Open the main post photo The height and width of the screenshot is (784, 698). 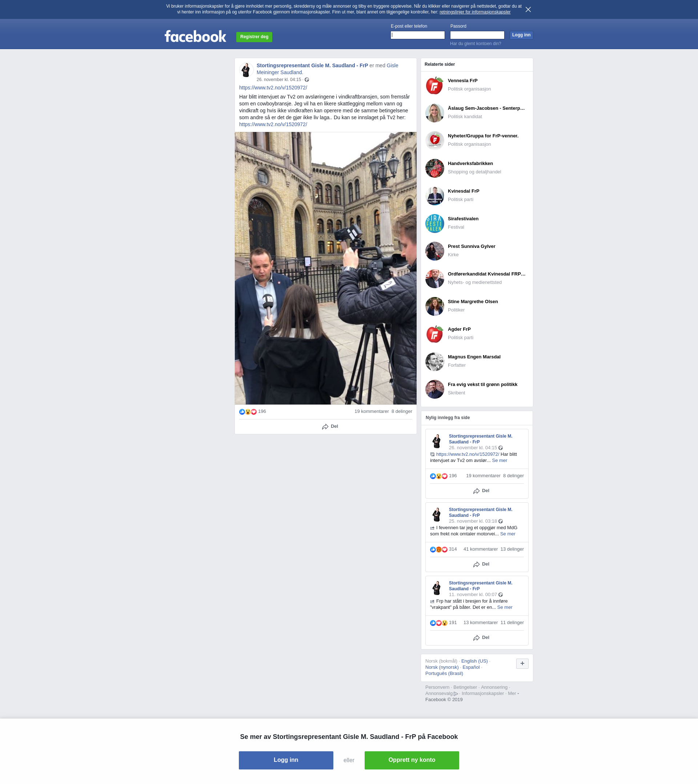(x=325, y=268)
